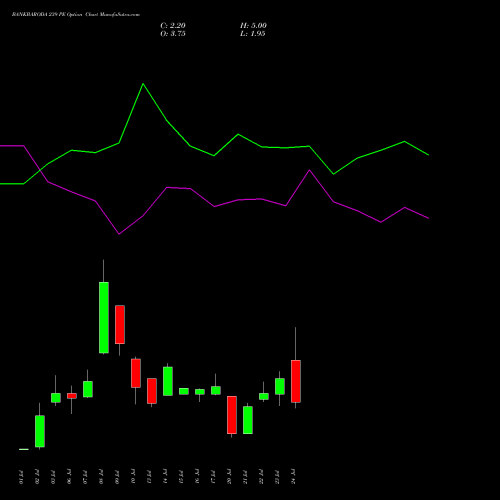This screenshot has height=500, width=500.
Task: Click the red candle on 20 Jul
Action: tap(232, 415)
